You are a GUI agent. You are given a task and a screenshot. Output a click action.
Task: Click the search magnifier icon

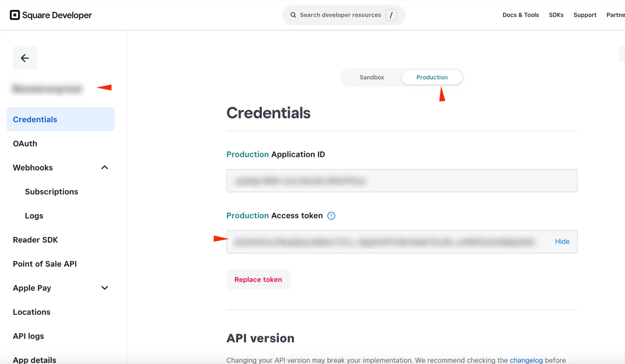pyautogui.click(x=293, y=15)
